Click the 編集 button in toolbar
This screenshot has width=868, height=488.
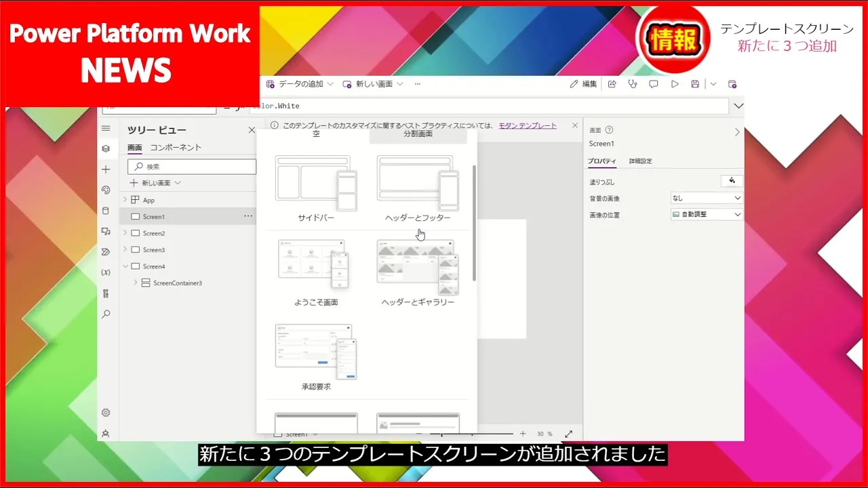coord(584,84)
